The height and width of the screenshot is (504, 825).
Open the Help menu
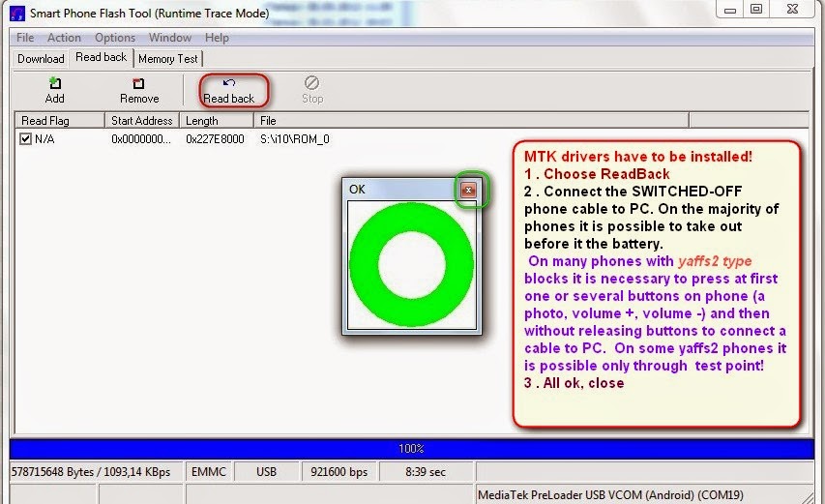[217, 38]
